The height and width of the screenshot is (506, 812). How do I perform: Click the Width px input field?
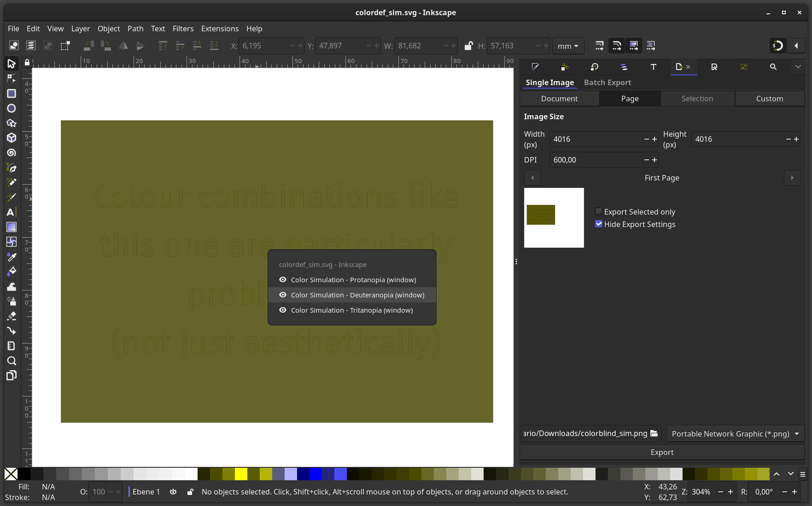pos(596,139)
